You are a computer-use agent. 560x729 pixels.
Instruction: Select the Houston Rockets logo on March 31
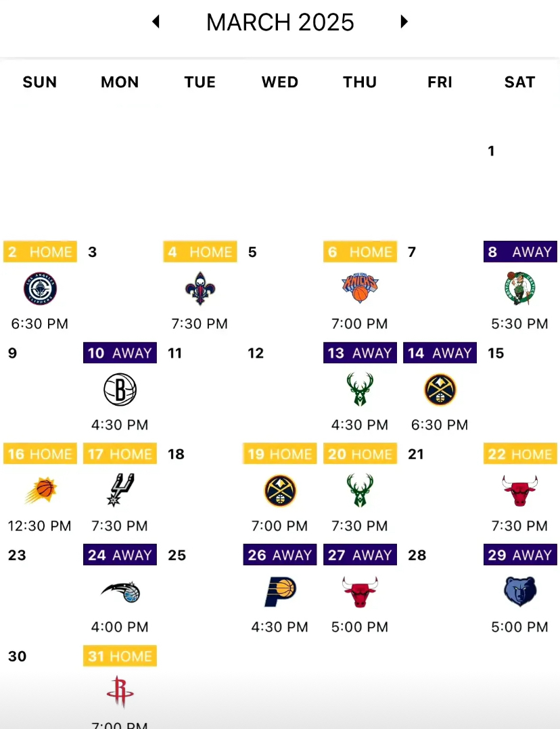[x=120, y=692]
